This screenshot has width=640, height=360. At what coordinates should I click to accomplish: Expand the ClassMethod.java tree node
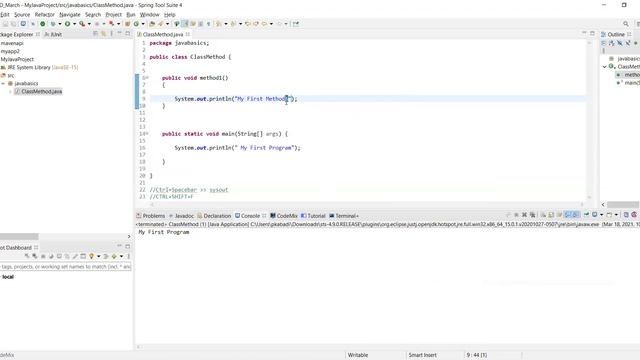[10, 92]
